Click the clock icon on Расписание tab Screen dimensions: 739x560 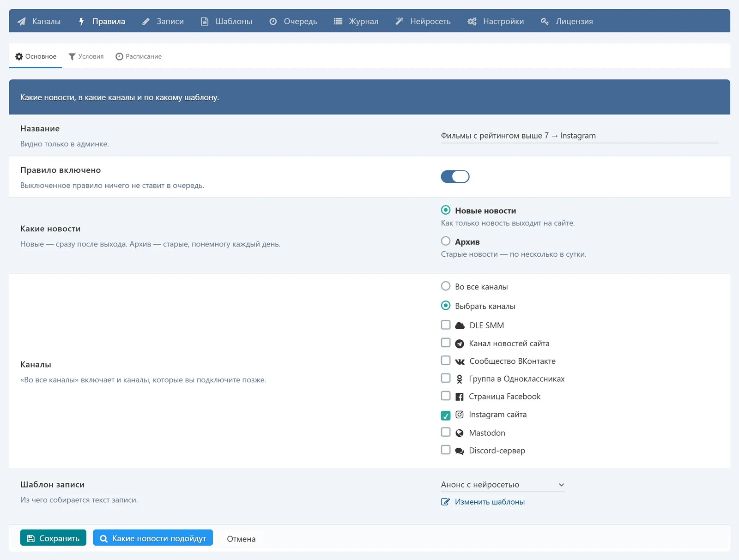click(x=119, y=56)
